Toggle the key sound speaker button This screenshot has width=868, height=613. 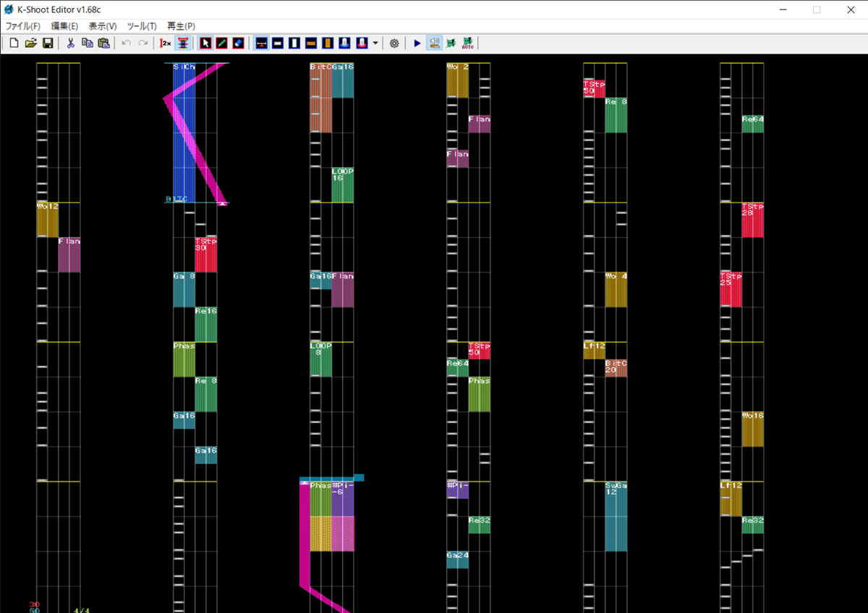434,43
